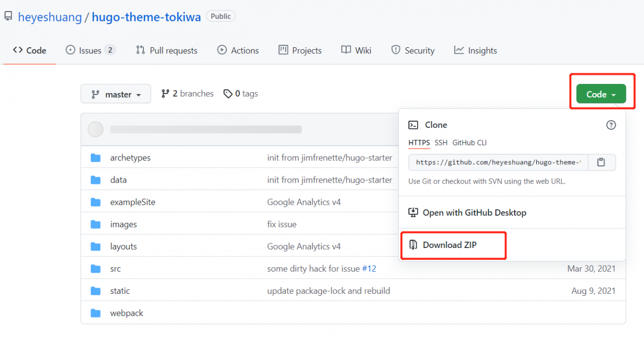Click the copy URL clipboard icon
The image size is (644, 343).
coord(601,162)
